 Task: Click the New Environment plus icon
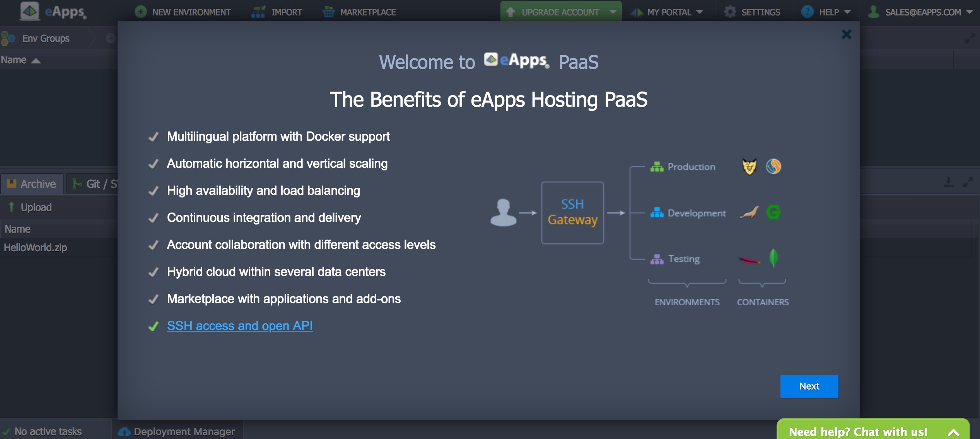point(140,12)
